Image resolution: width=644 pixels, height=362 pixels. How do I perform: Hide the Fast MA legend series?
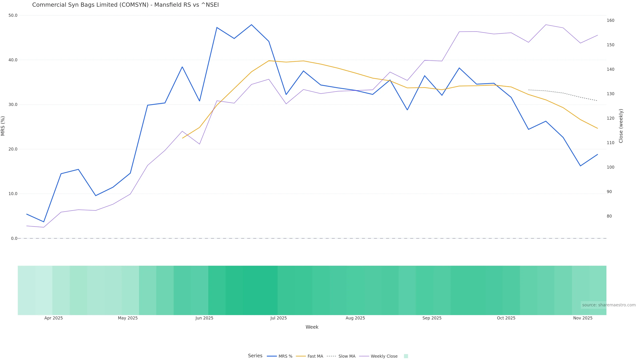pyautogui.click(x=315, y=356)
